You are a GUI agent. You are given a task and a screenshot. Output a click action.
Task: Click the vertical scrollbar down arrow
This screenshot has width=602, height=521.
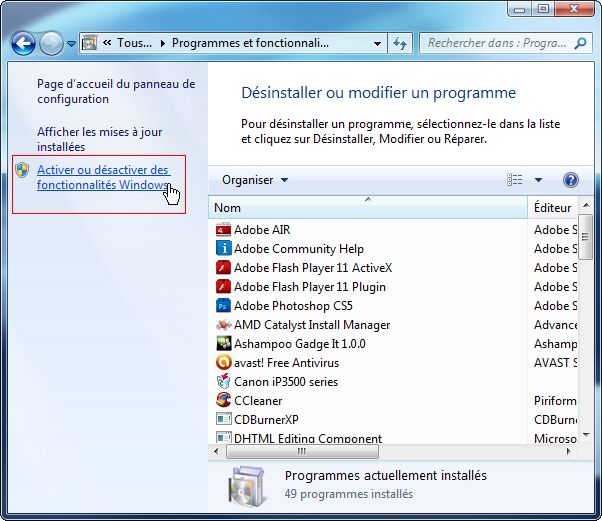tap(586, 435)
